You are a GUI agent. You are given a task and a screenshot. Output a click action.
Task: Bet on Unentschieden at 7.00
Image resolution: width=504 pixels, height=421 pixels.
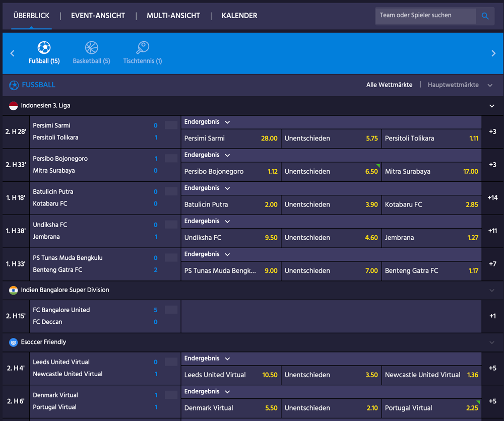(x=332, y=271)
